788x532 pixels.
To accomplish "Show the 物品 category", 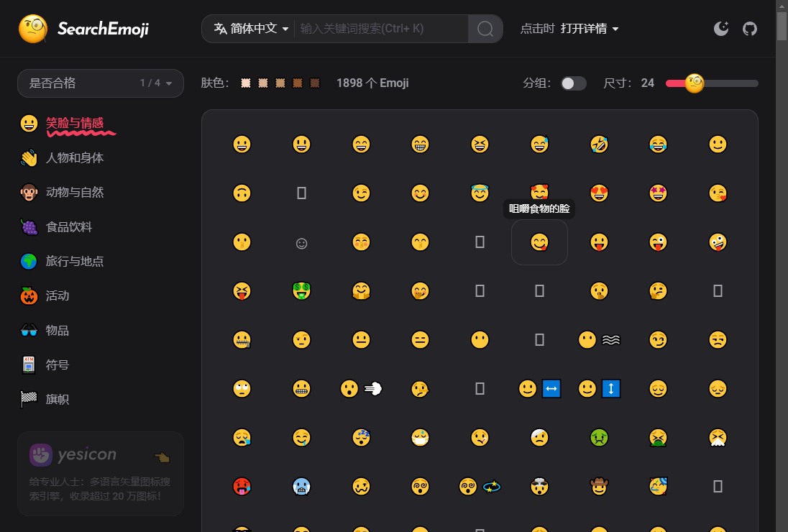I will coord(45,331).
